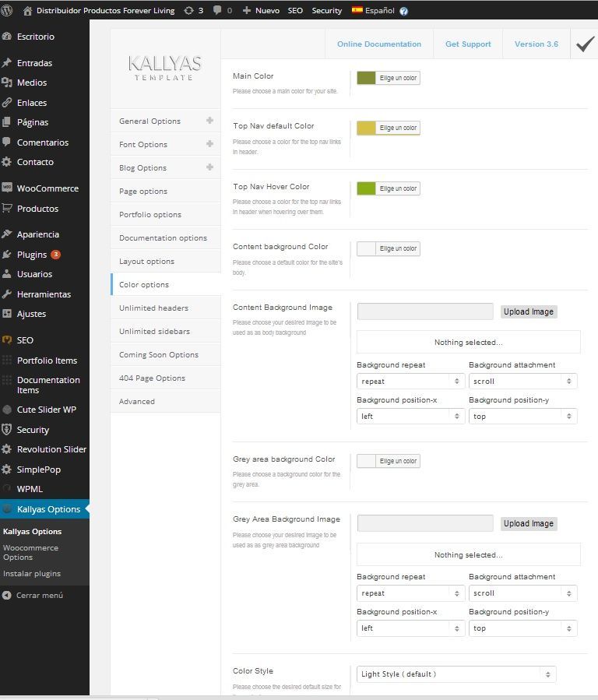598x700 pixels.
Task: Click the plus icon beside Nuevo
Action: (x=246, y=10)
